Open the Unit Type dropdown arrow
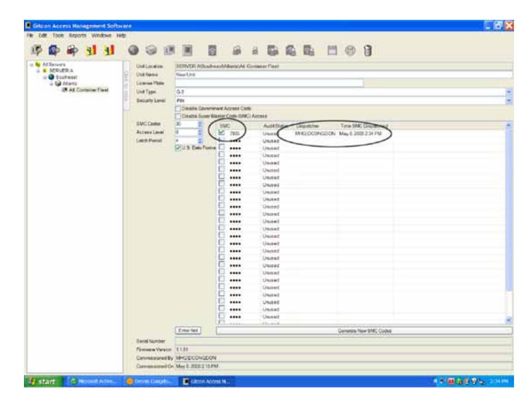This screenshot has width=532, height=406. click(x=508, y=92)
